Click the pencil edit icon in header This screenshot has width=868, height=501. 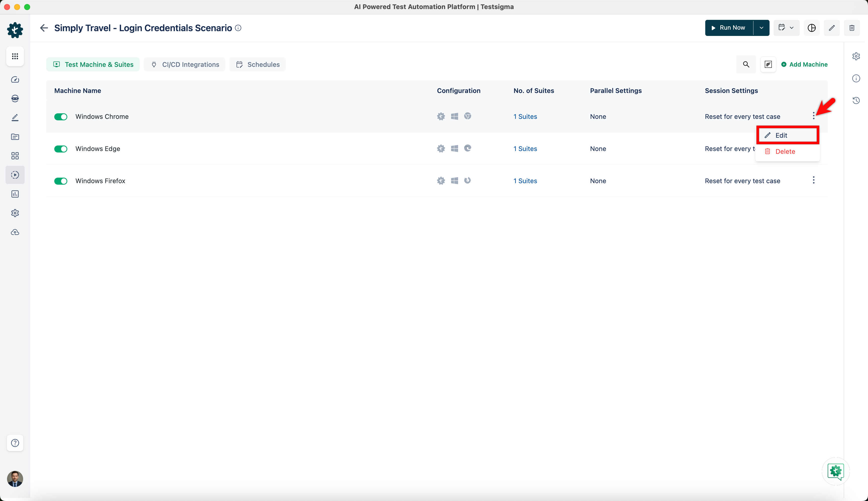click(x=832, y=28)
